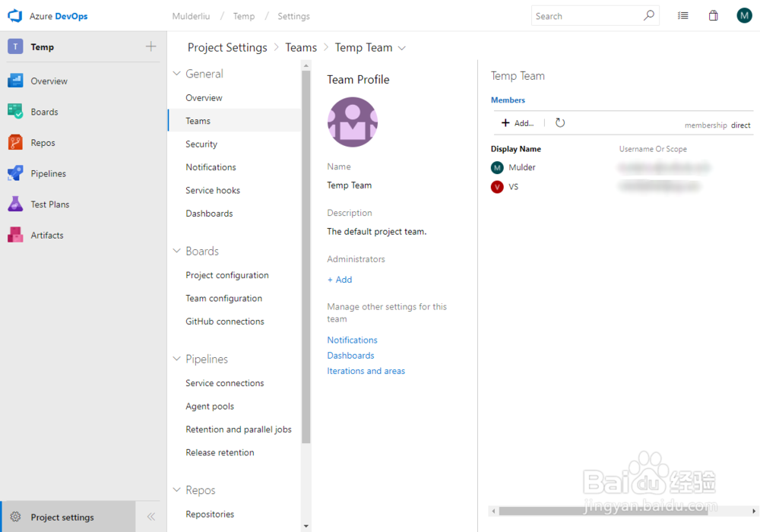
Task: Open the Temp Team breadcrumb dropdown
Action: 402,47
